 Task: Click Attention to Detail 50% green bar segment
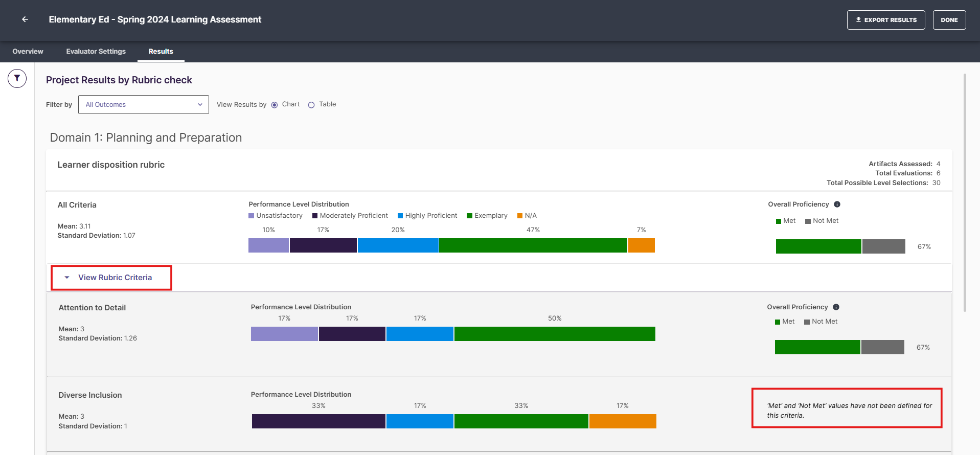pos(555,334)
